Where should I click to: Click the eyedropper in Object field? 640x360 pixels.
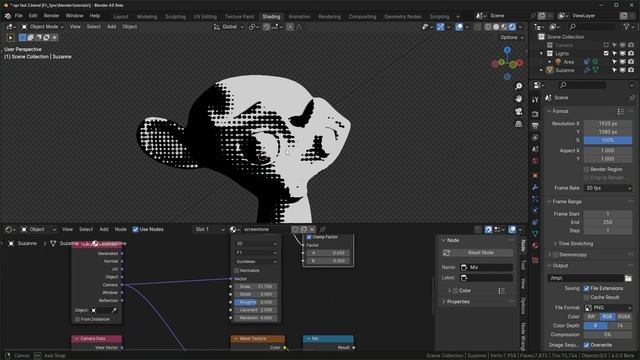[x=114, y=310]
